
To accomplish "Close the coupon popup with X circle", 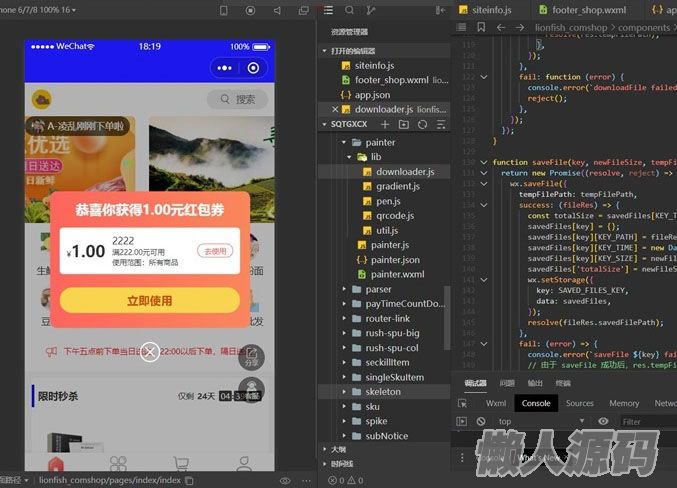I will 150,352.
